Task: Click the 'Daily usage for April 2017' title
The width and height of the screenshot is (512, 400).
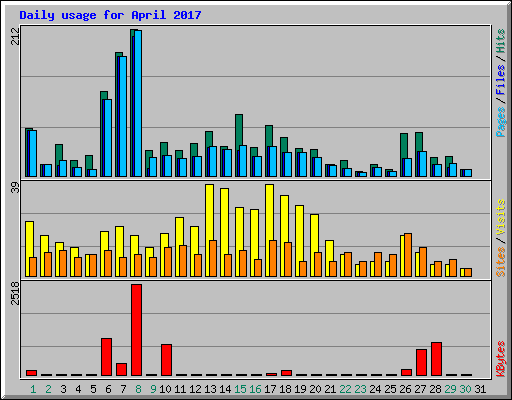Action: click(x=110, y=15)
